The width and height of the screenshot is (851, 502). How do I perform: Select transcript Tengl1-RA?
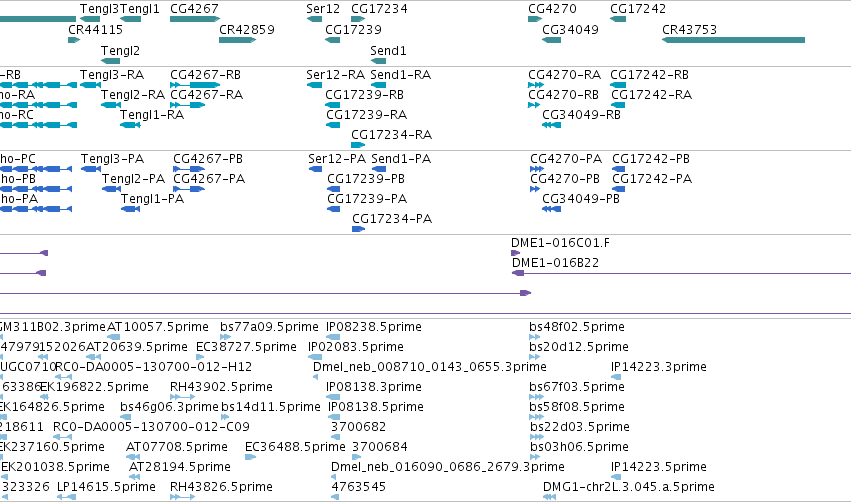pos(151,115)
